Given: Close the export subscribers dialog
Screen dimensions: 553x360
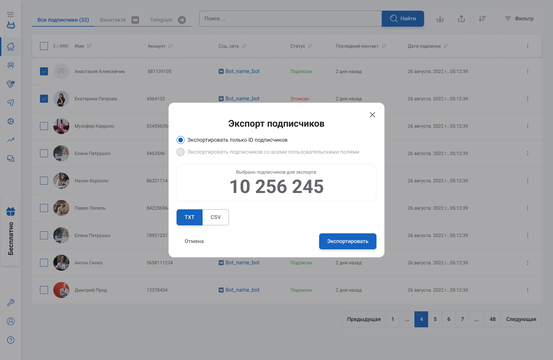Looking at the screenshot, I should (372, 115).
